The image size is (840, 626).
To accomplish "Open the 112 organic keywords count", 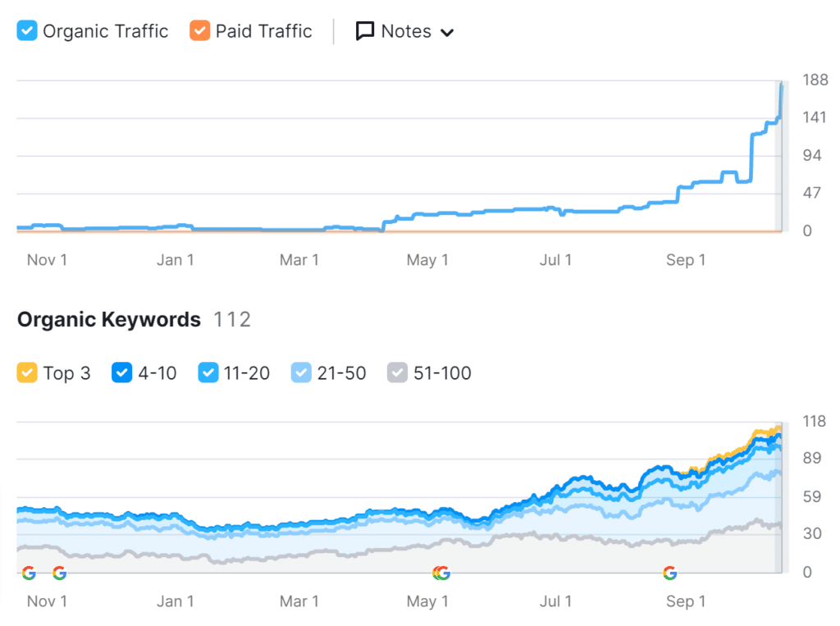I will click(232, 319).
